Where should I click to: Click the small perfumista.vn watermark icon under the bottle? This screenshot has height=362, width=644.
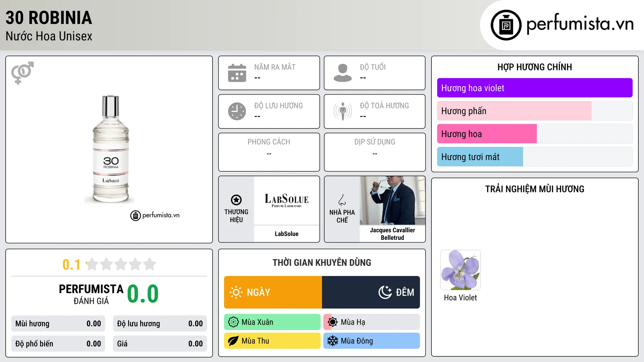click(x=136, y=216)
